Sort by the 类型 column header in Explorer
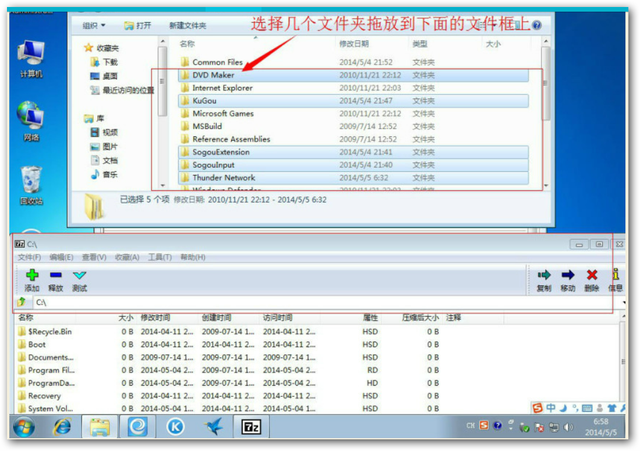The width and height of the screenshot is (640, 451). point(420,44)
